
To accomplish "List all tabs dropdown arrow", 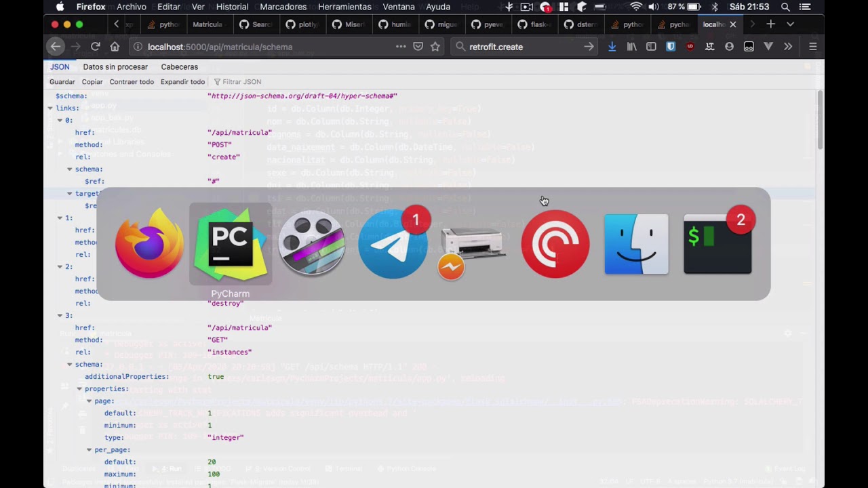I will click(790, 24).
